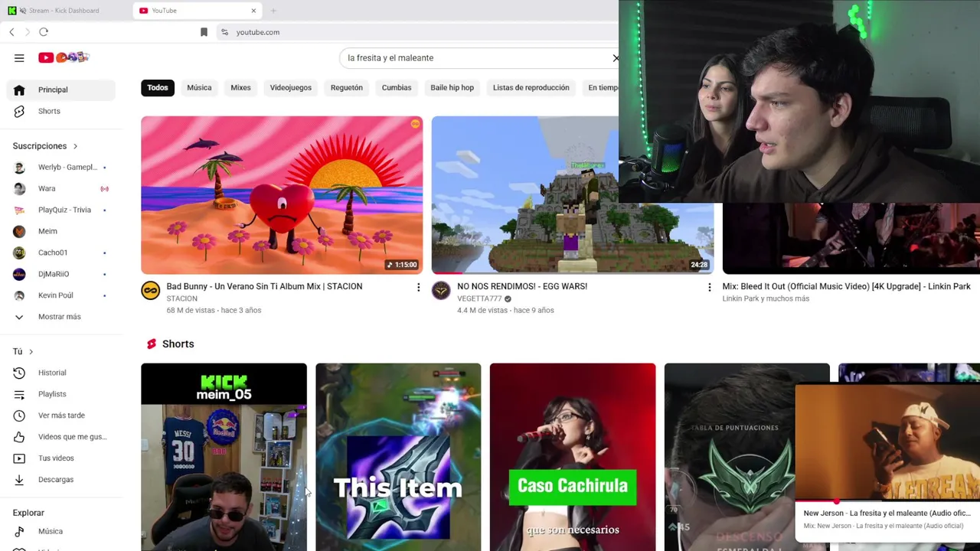
Task: Play the Tabla de puntuaciones short
Action: [x=730, y=457]
